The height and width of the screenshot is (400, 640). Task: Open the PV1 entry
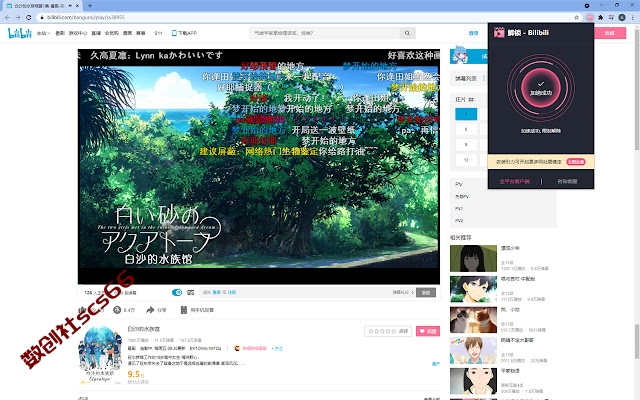459,209
